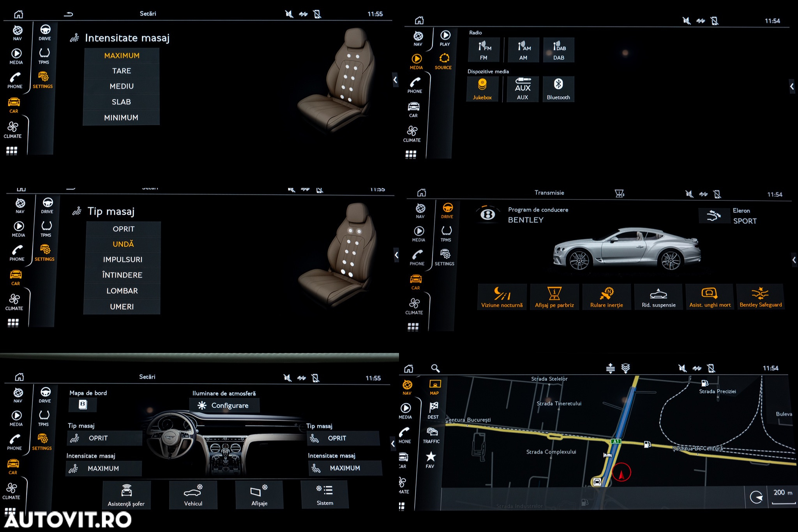Open Afișaje display settings
The image size is (798, 532).
tap(259, 495)
